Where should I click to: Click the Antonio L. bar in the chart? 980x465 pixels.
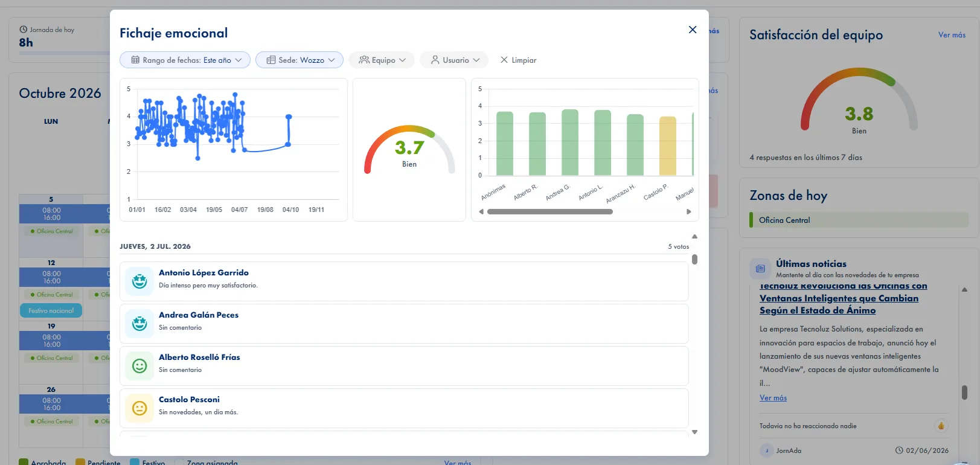tap(603, 143)
